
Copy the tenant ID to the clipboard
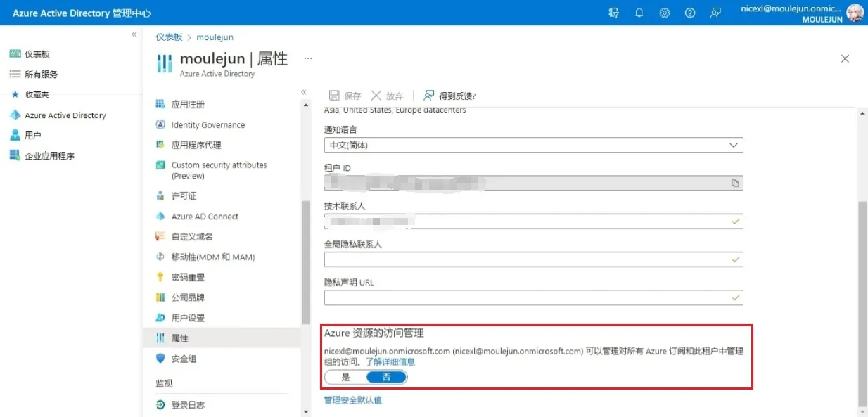(x=734, y=184)
